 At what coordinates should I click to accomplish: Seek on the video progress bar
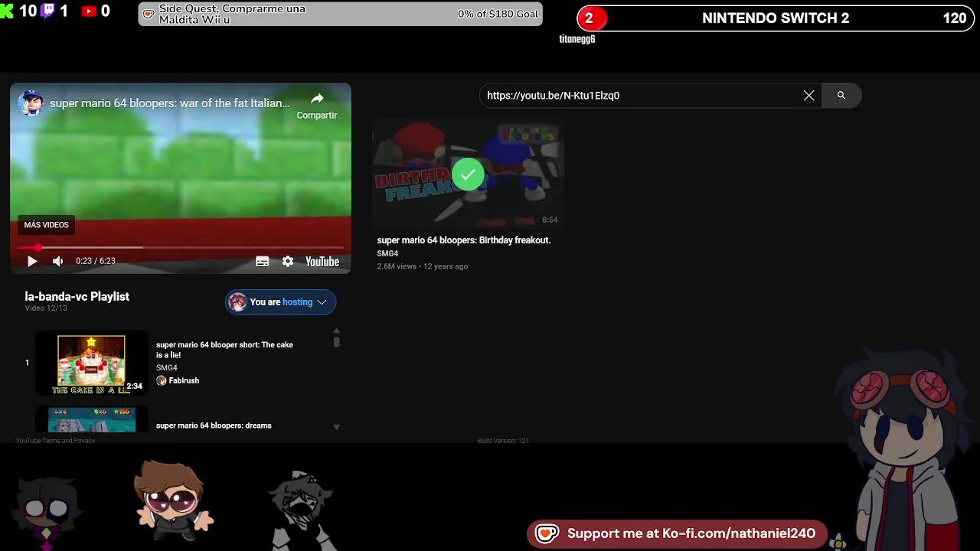pos(181,247)
